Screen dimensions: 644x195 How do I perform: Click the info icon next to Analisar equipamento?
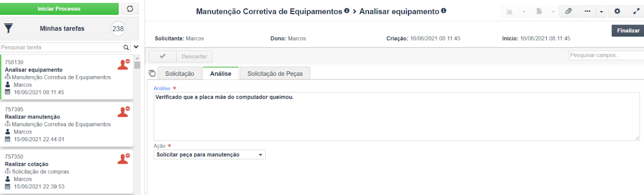coord(444,11)
